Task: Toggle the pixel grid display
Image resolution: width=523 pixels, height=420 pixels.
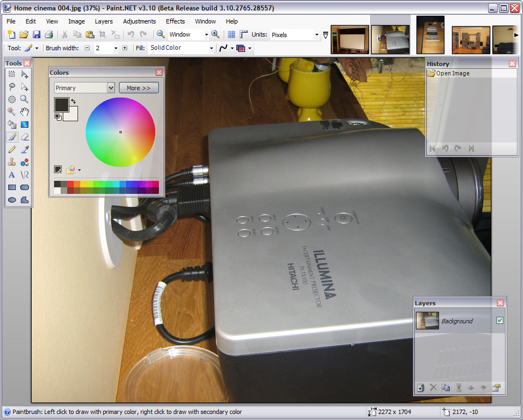Action: coord(231,34)
